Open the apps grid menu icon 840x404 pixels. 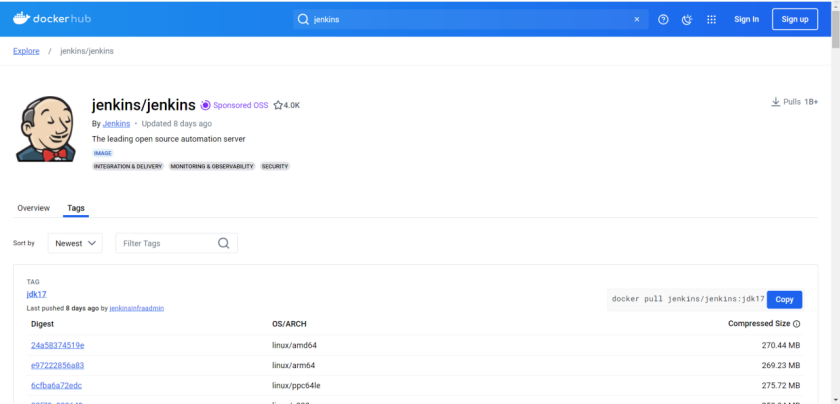click(711, 19)
